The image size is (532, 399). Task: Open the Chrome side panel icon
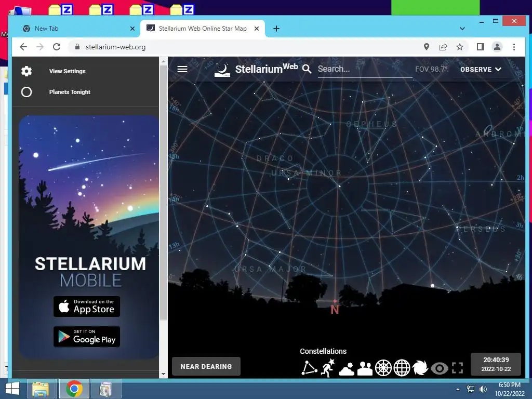coord(481,47)
